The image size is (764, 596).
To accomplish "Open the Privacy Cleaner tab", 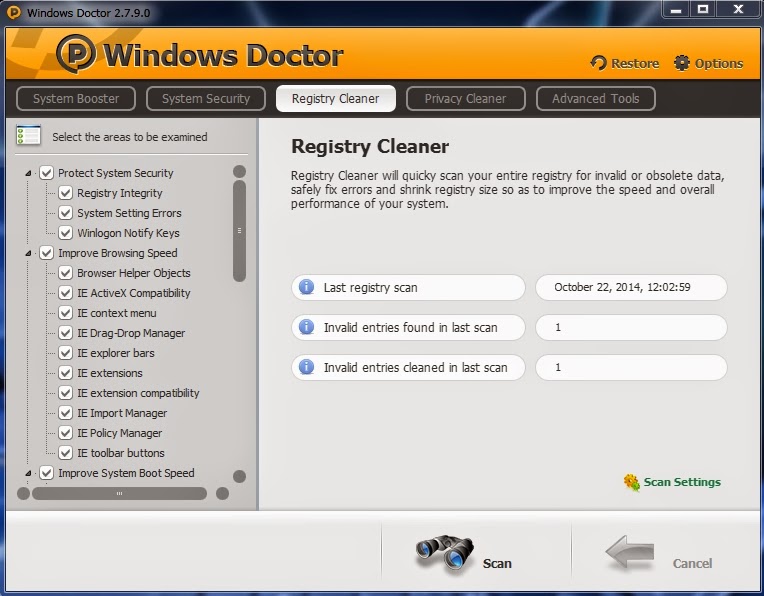I will click(465, 98).
